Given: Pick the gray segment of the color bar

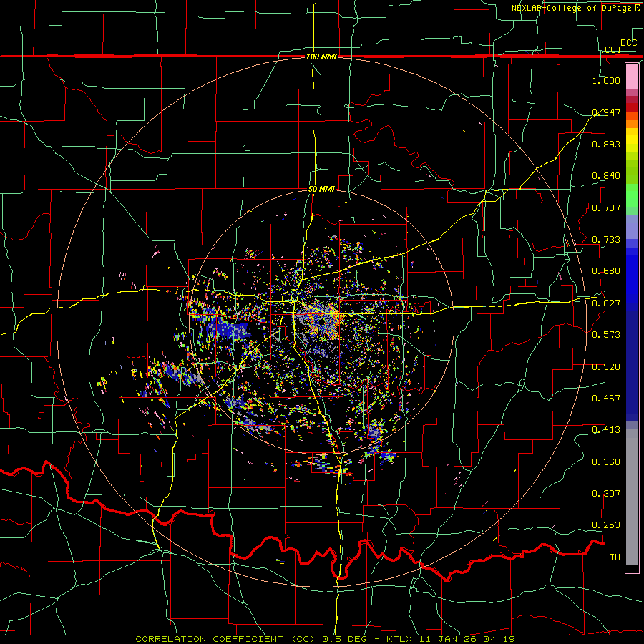Looking at the screenshot, I should coord(632,497).
